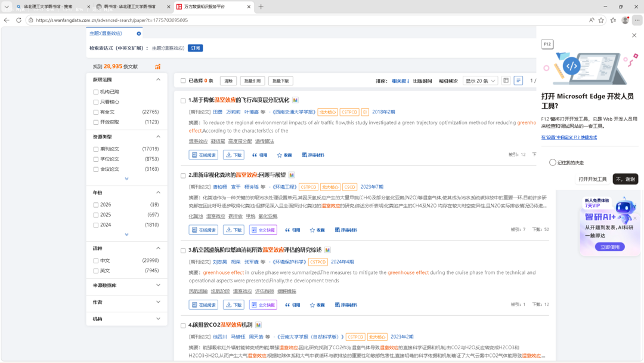Check the 期刊论文 resource type
Image resolution: width=644 pixels, height=363 pixels.
95,149
